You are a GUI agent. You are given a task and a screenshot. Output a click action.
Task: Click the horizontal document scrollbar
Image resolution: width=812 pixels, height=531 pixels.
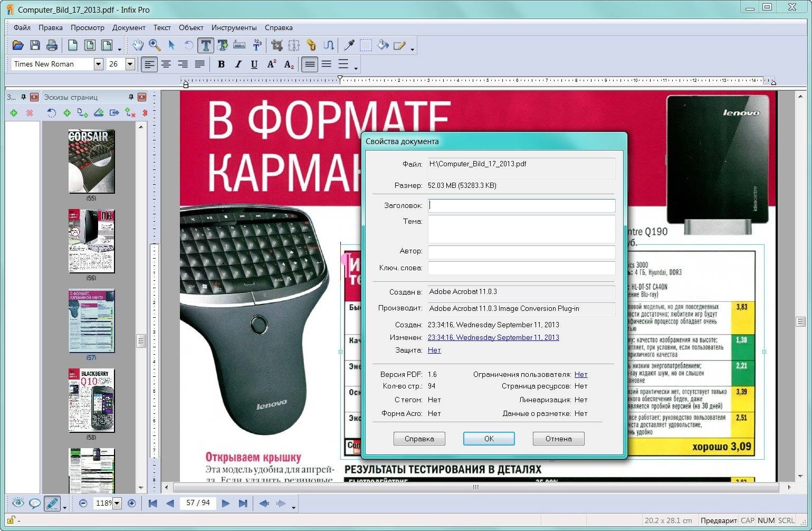(x=476, y=487)
